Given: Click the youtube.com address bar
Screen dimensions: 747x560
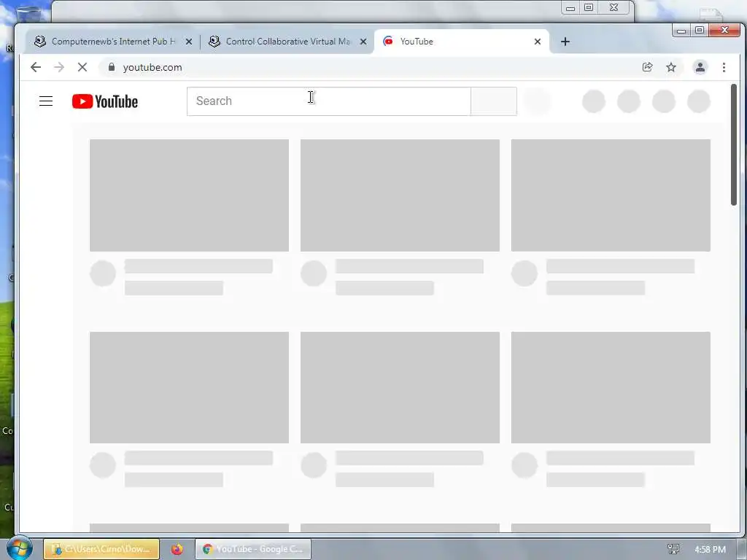Looking at the screenshot, I should point(371,67).
